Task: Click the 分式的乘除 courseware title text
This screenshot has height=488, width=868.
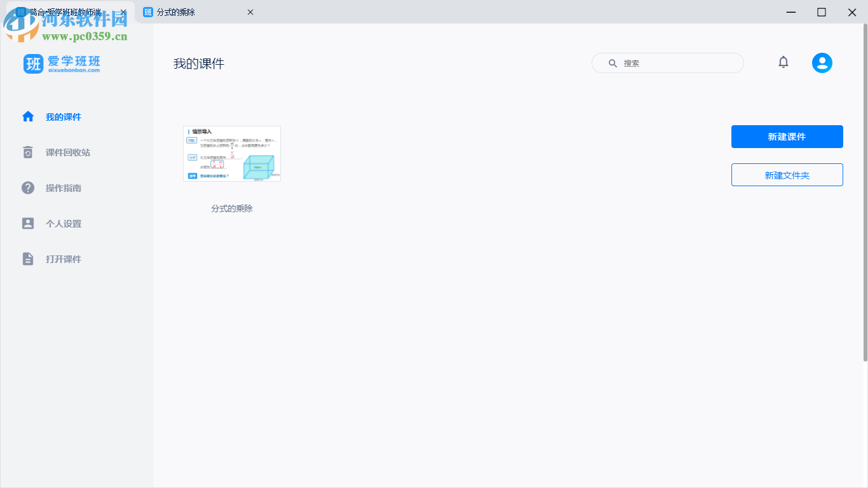Action: (x=231, y=208)
